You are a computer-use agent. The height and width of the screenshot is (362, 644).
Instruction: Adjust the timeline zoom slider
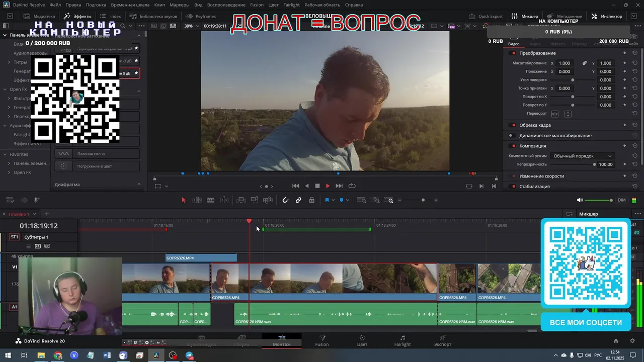pos(423,200)
